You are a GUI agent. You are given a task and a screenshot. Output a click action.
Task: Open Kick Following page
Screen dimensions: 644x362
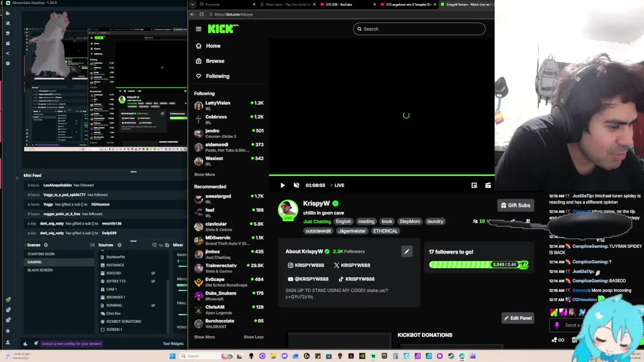tap(217, 76)
